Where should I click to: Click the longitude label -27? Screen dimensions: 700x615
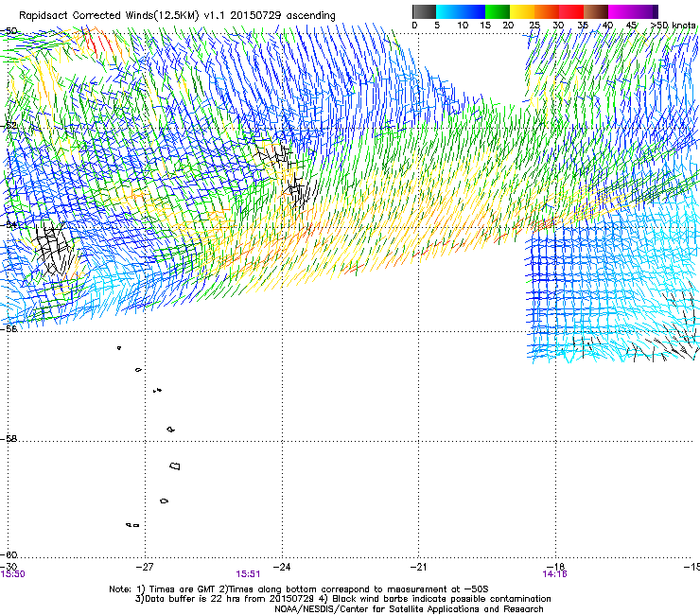(145, 567)
